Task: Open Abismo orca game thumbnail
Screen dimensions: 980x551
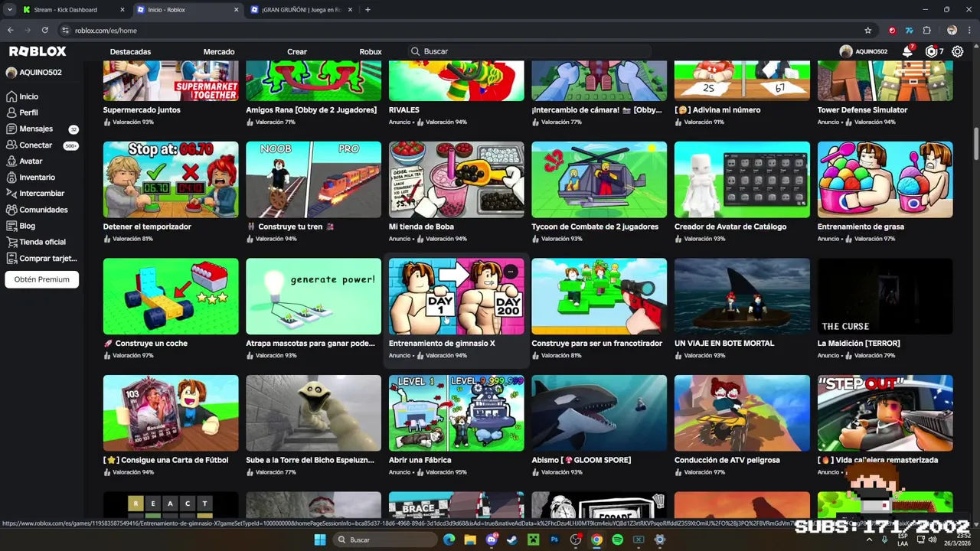Action: pos(599,413)
